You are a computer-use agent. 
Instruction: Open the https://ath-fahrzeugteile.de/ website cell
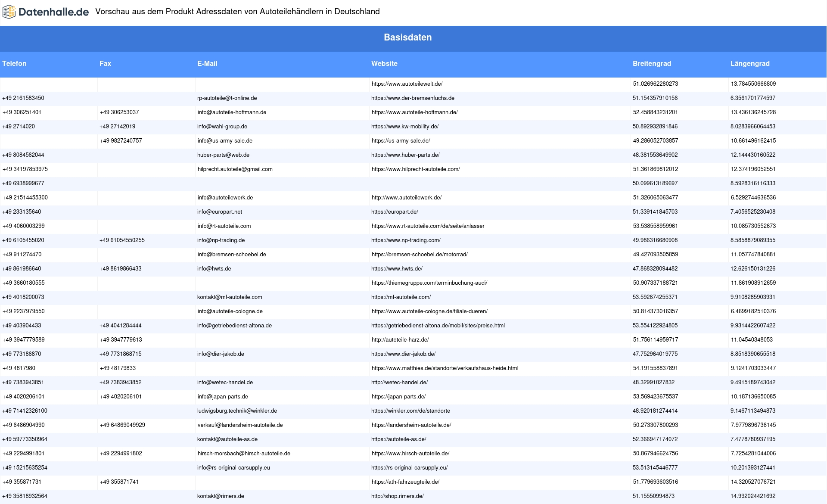coord(405,482)
